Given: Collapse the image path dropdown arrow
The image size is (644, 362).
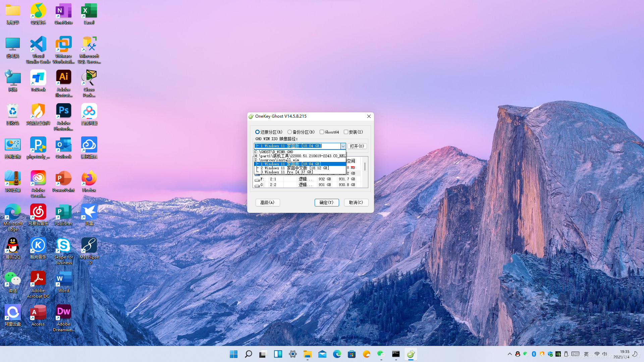Looking at the screenshot, I should (x=343, y=146).
